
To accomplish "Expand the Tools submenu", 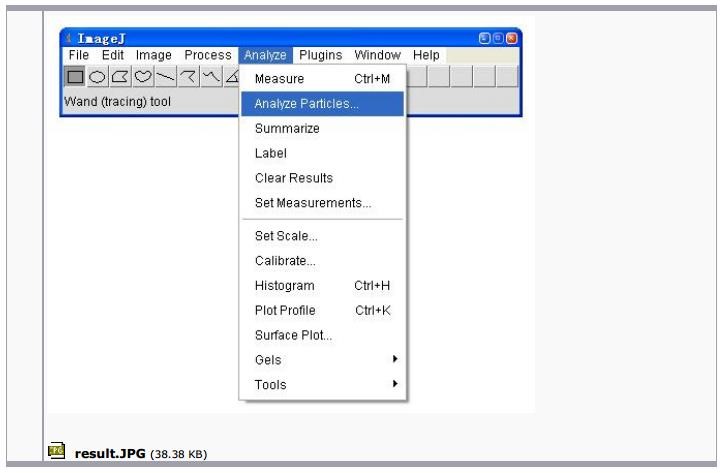I will [x=322, y=385].
